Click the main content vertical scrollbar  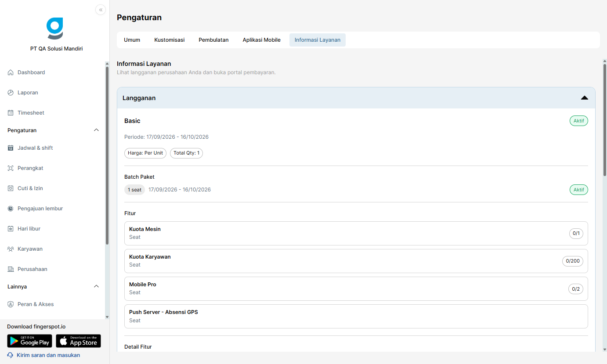[605, 119]
